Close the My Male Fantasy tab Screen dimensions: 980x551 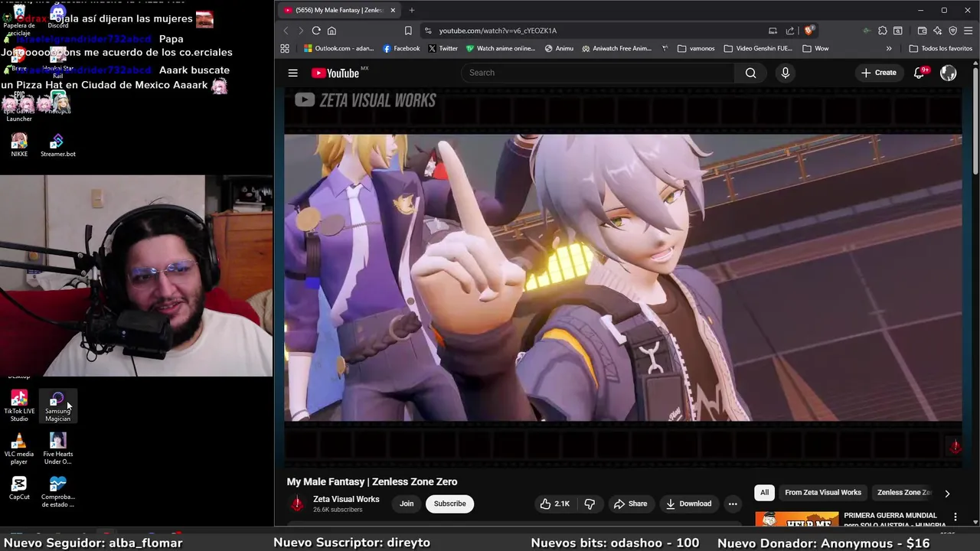click(x=394, y=10)
